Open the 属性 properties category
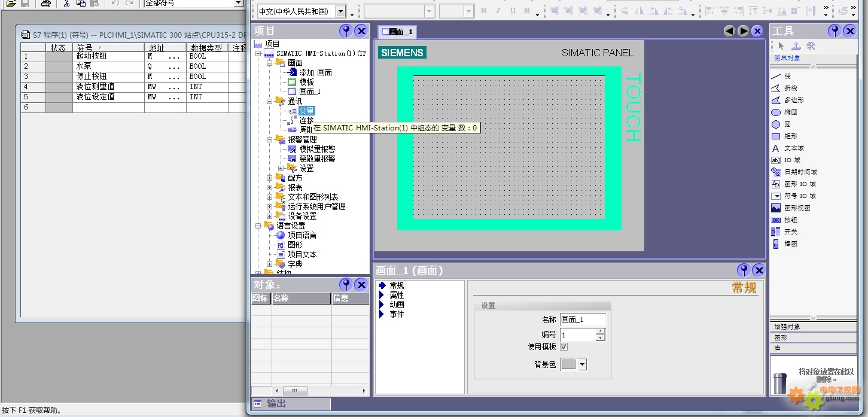Image resolution: width=868 pixels, height=417 pixels. (x=397, y=295)
